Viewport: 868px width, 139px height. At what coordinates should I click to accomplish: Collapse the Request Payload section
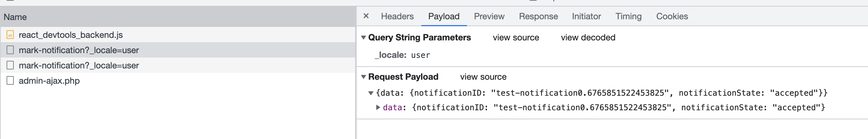364,77
